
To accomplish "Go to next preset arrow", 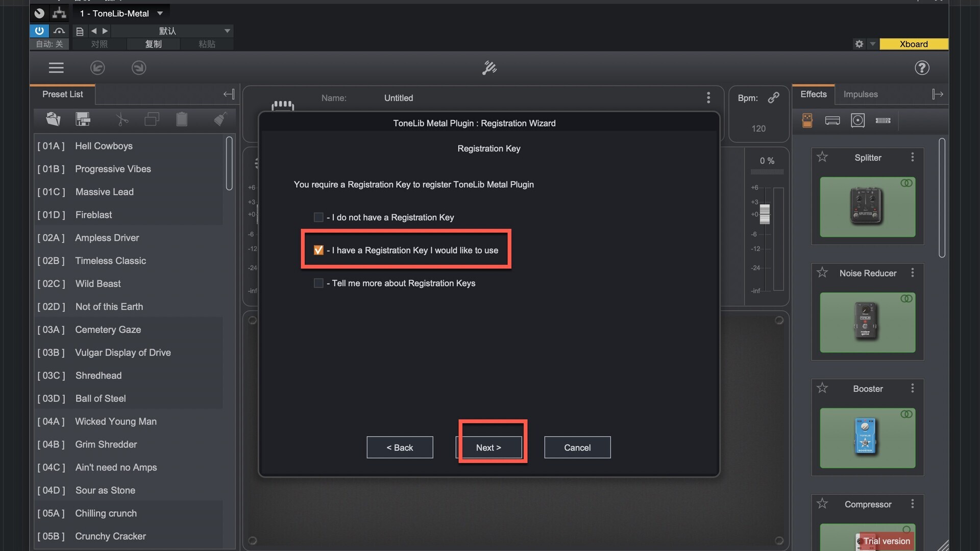I will 105,31.
